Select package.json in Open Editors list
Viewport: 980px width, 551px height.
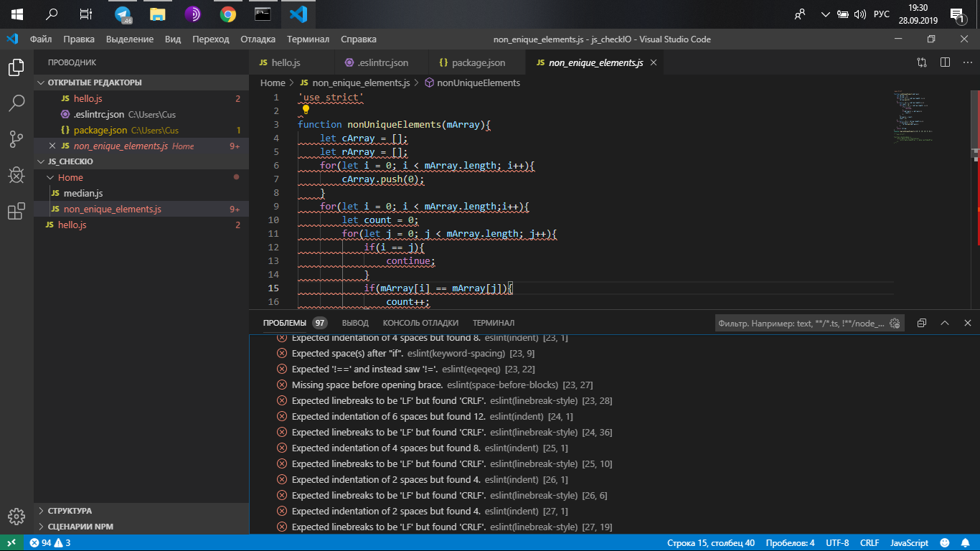pos(141,130)
